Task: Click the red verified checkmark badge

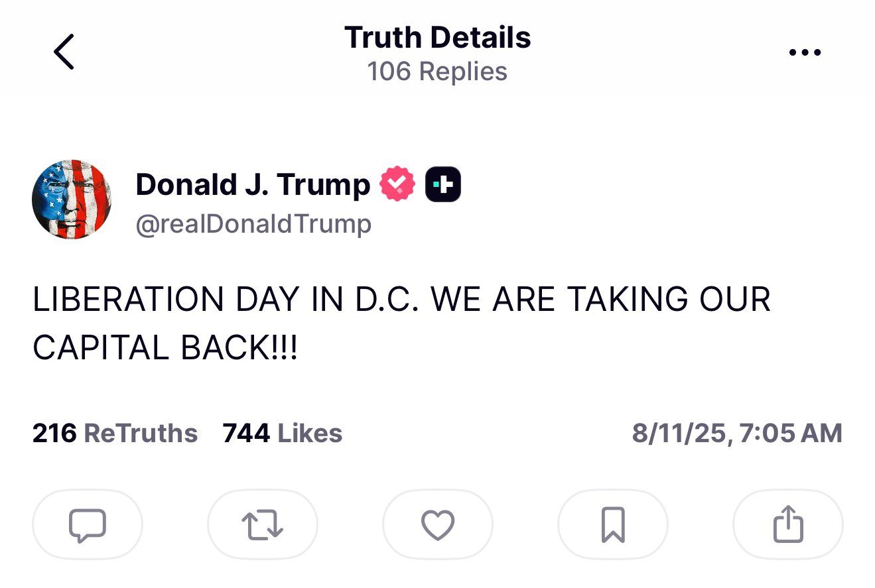Action: (397, 184)
